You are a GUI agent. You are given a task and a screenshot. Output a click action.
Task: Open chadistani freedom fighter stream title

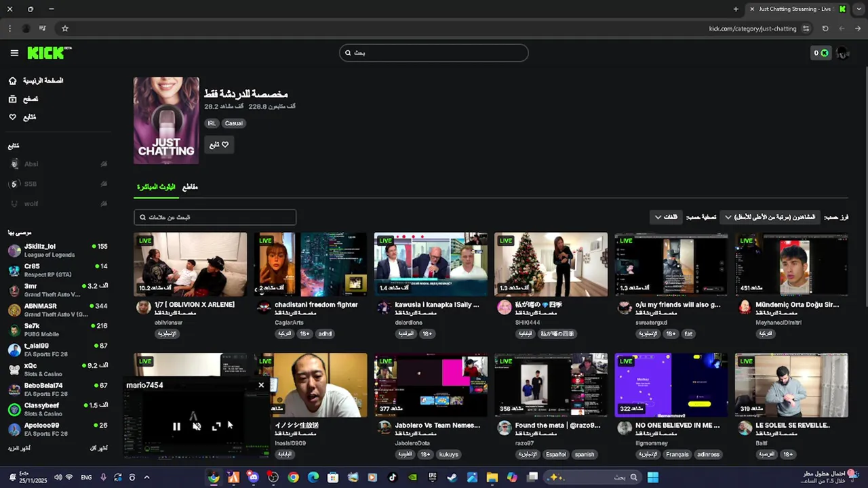(x=316, y=305)
